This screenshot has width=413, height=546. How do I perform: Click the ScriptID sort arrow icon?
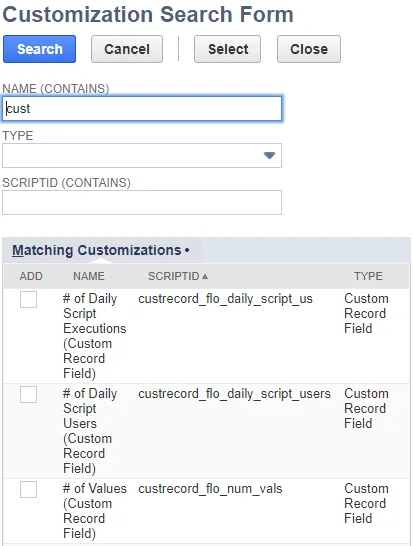205,276
